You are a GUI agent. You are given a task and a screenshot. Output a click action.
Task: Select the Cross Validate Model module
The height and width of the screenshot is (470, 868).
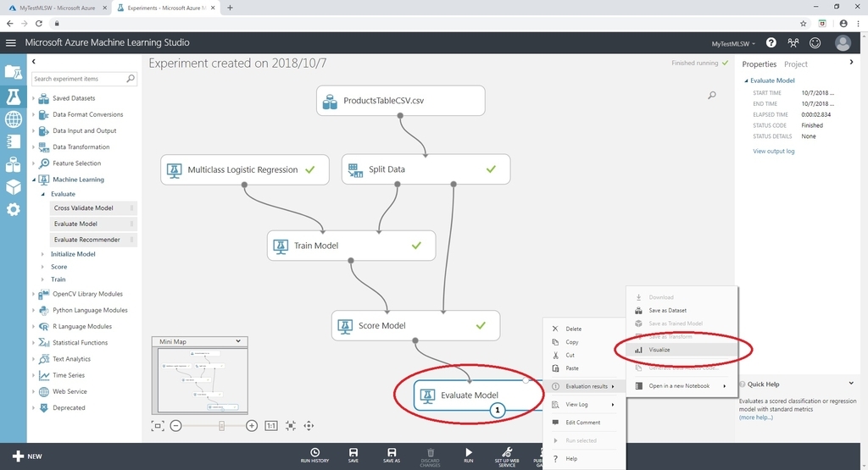click(93, 208)
